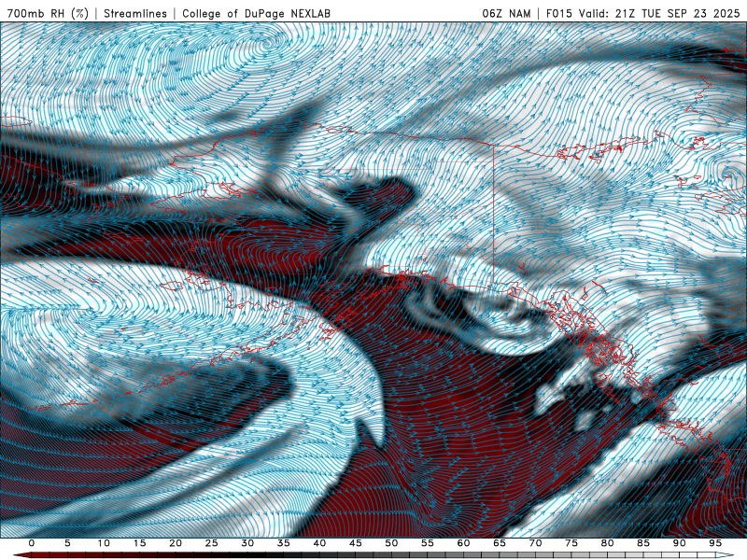Click the '35' colorbar scale label
747x560 pixels.
point(284,543)
